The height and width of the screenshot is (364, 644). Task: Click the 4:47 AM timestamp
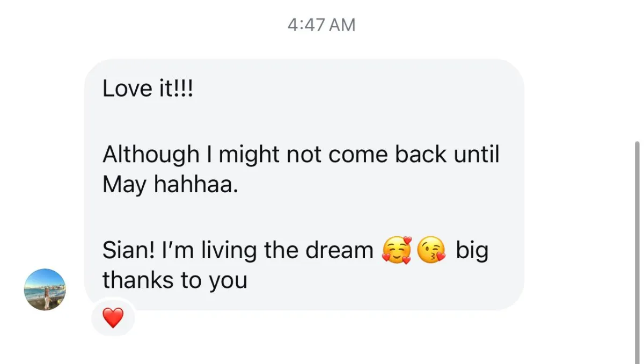(321, 25)
